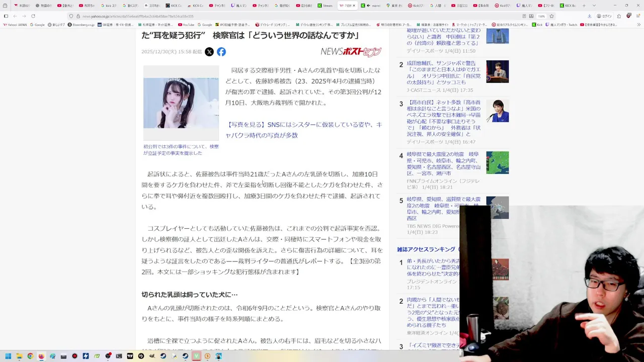
Task: Open File Explorer from the taskbar
Action: point(19,356)
